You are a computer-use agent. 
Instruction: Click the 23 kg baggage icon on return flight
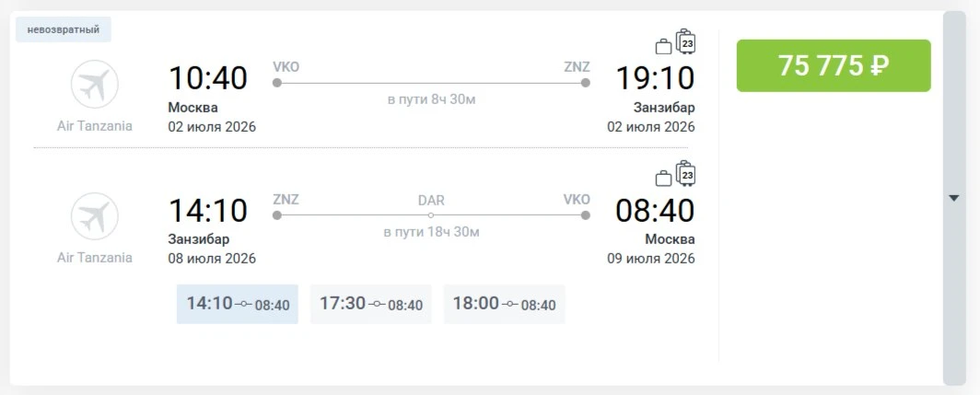pyautogui.click(x=685, y=174)
